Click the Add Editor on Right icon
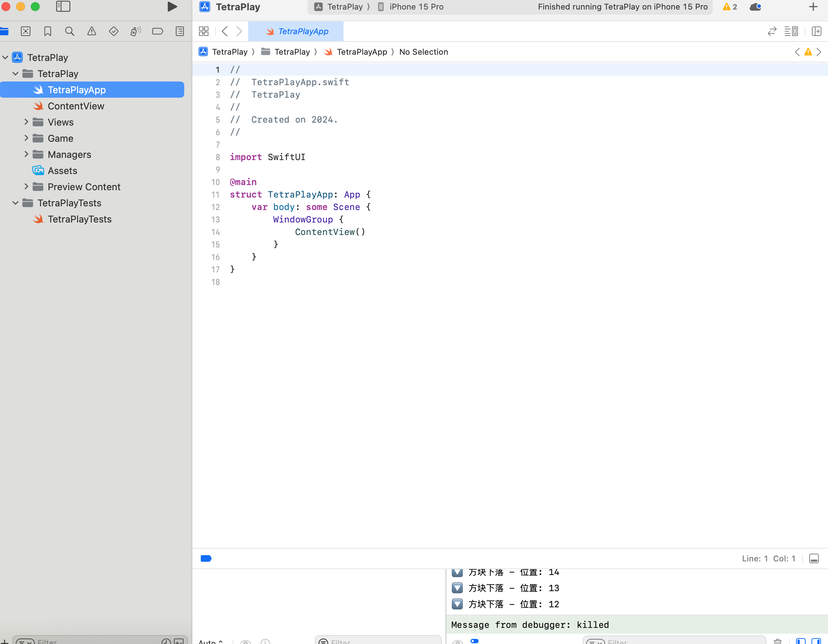The image size is (828, 644). [x=816, y=31]
